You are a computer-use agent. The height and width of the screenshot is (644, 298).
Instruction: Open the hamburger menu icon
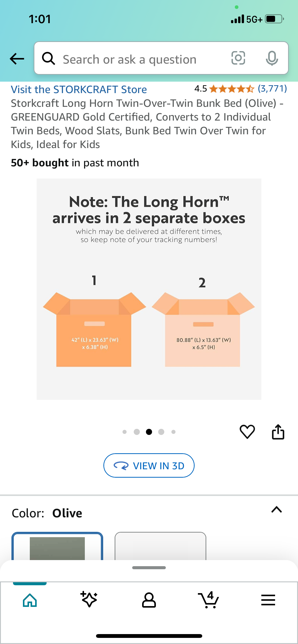coord(268,600)
